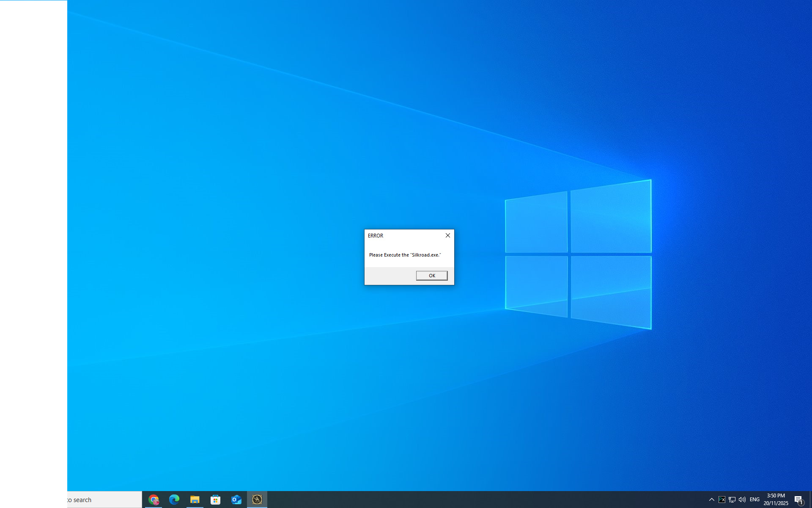Click the Px tray icon

pos(722,500)
